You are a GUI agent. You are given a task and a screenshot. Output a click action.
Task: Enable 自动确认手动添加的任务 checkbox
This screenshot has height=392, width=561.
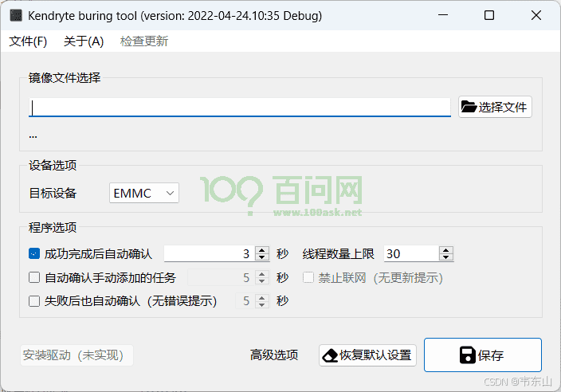click(x=34, y=277)
